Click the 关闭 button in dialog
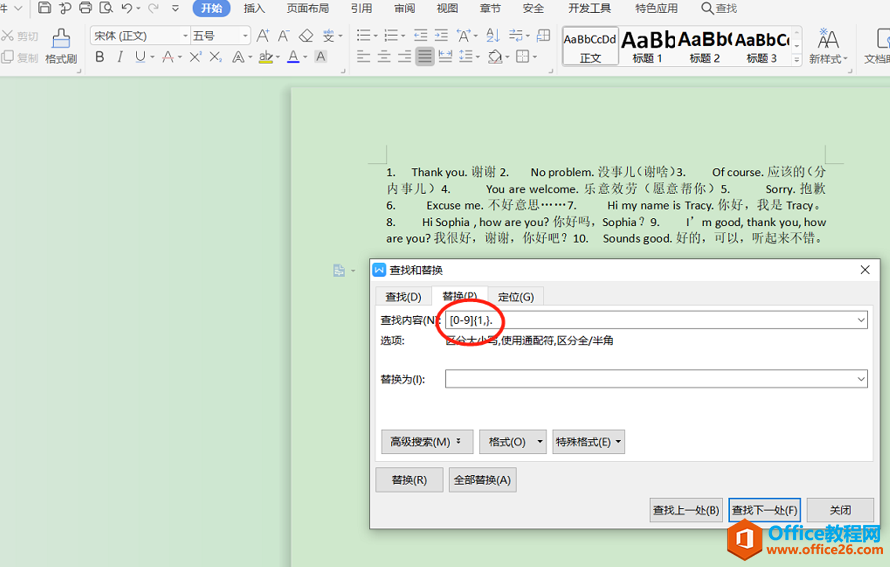The image size is (890, 567). pos(840,510)
